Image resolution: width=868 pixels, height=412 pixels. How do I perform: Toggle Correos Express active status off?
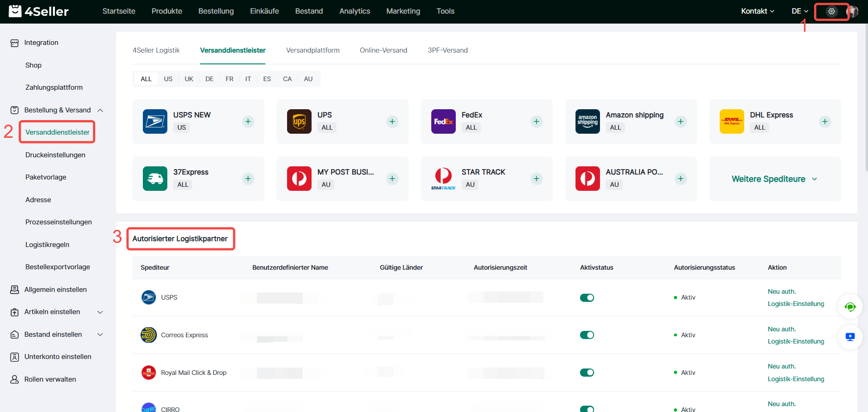[x=587, y=335]
